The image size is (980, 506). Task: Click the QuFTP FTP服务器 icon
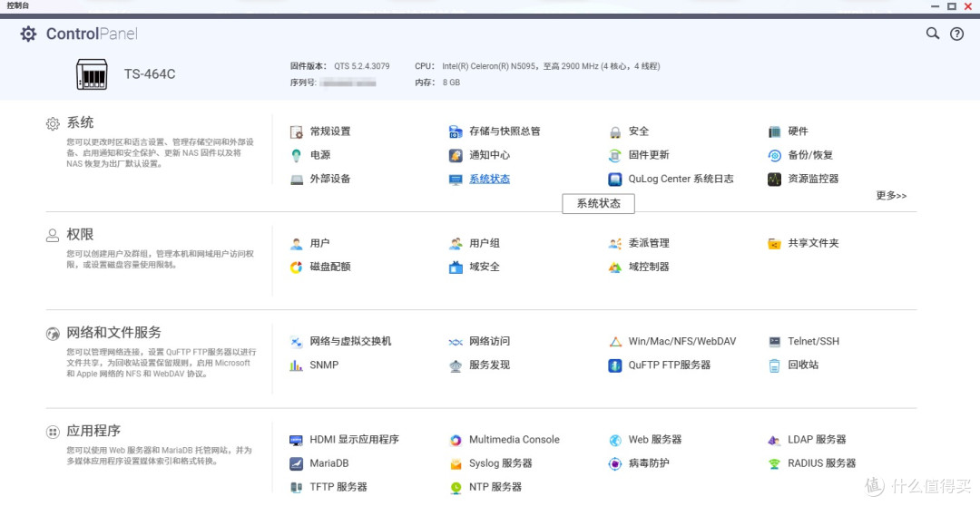click(x=615, y=365)
